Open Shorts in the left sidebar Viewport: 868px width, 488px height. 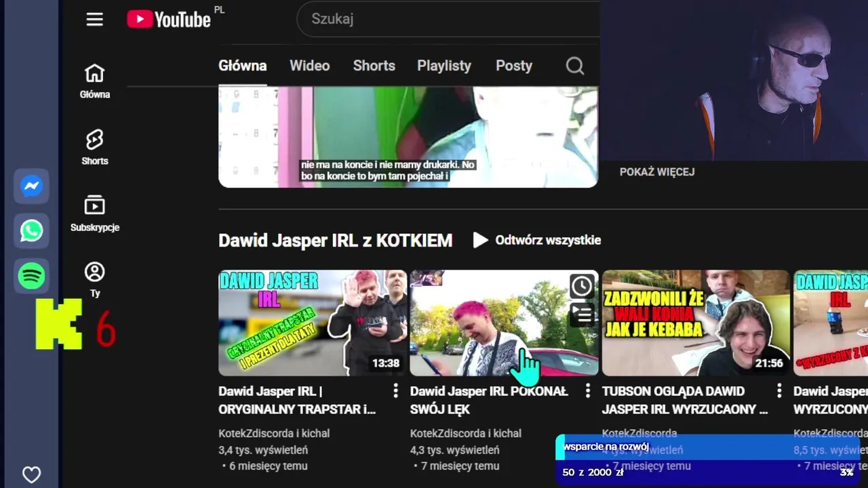pyautogui.click(x=94, y=148)
